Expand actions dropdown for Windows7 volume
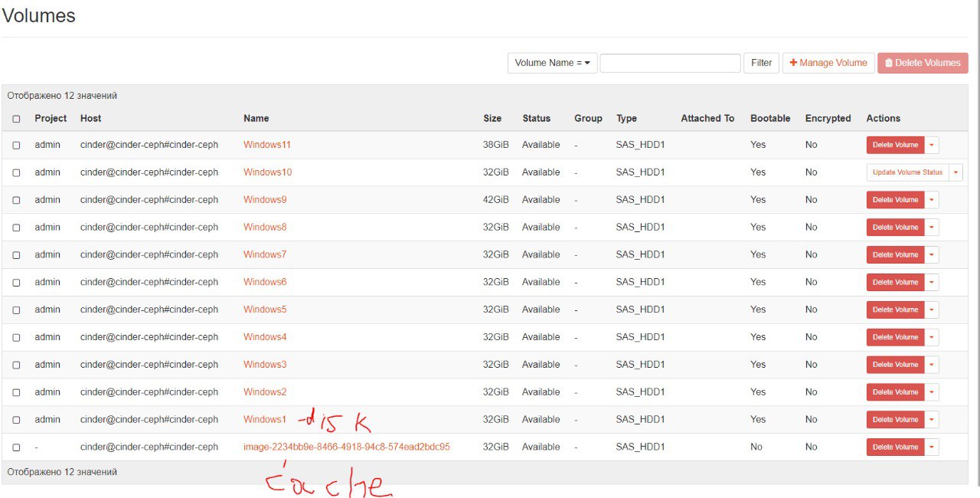The image size is (980, 498). (x=932, y=255)
